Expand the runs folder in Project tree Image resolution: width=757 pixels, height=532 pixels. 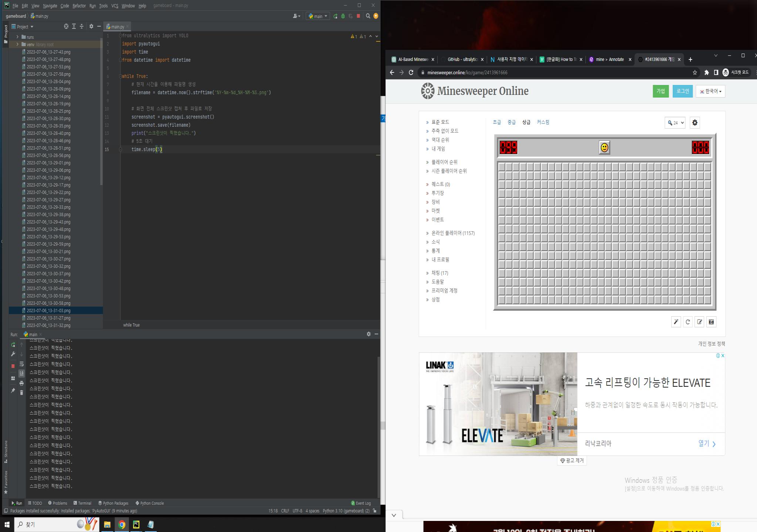[x=17, y=37]
